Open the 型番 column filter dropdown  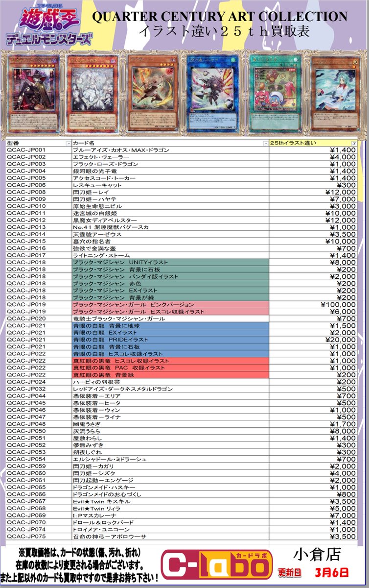click(x=68, y=143)
